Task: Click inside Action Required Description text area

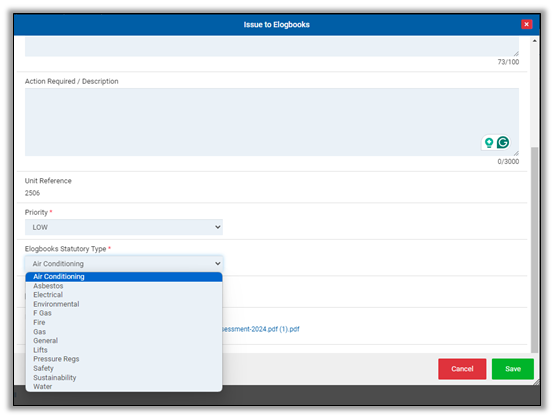Action: (272, 122)
